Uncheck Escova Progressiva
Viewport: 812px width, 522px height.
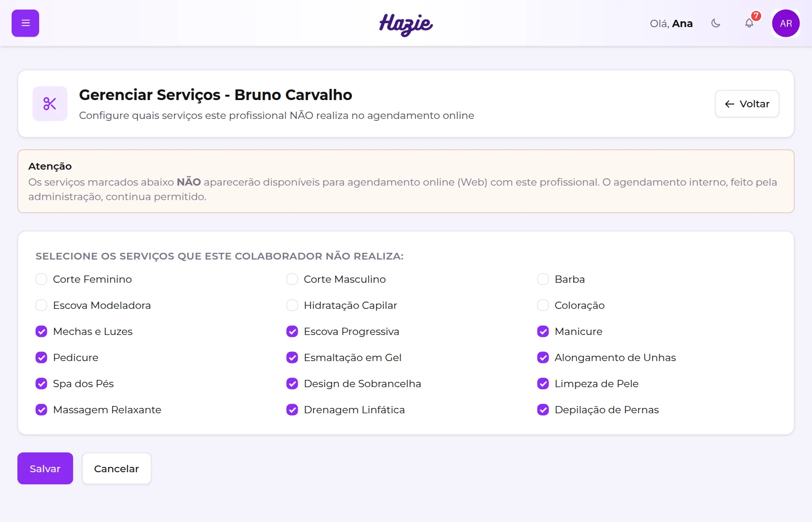click(292, 332)
